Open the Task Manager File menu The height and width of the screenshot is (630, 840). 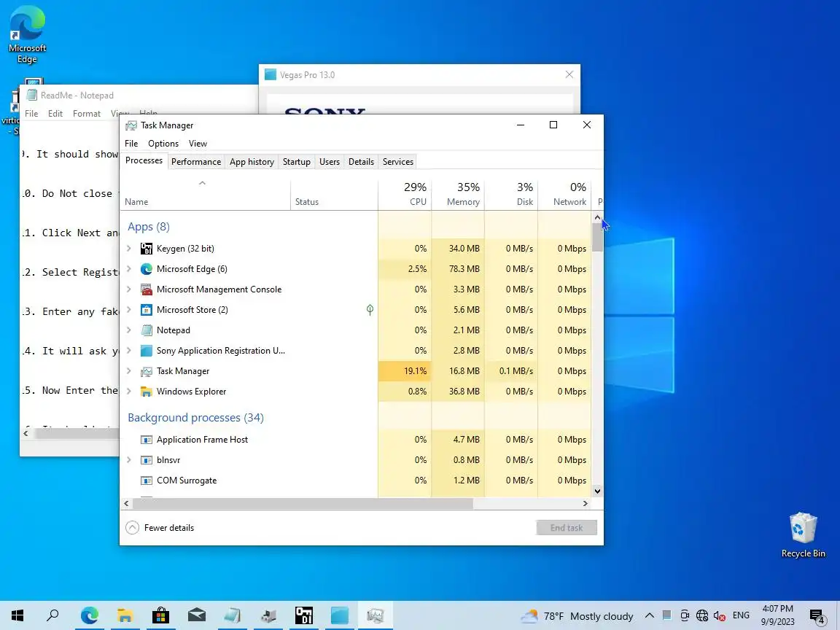(131, 144)
